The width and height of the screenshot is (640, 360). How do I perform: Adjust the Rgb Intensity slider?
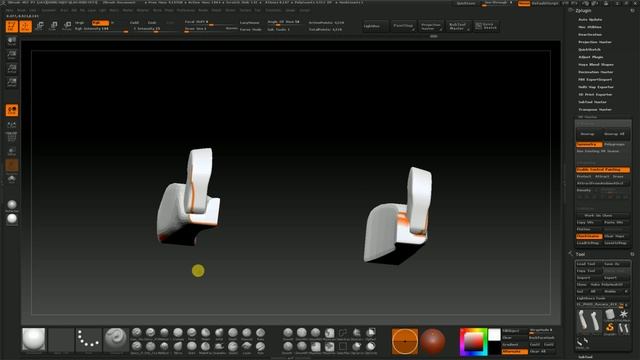101,29
